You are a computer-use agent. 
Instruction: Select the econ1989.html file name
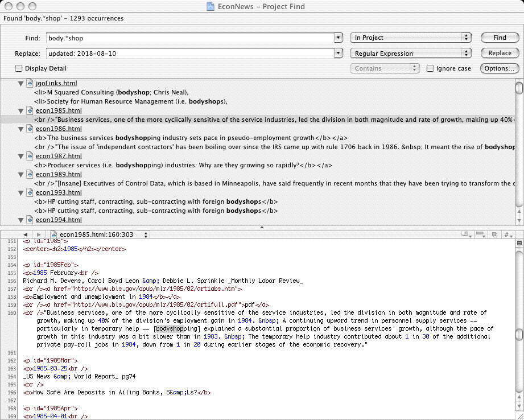click(x=59, y=174)
